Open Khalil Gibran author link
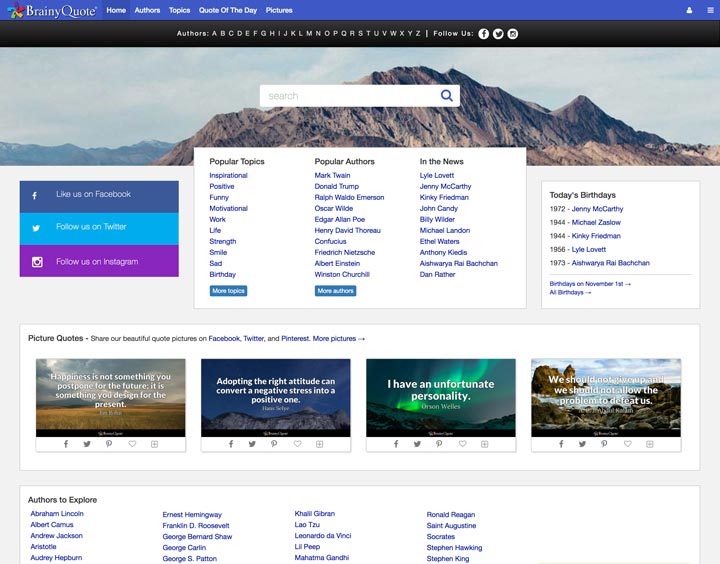 [x=315, y=514]
